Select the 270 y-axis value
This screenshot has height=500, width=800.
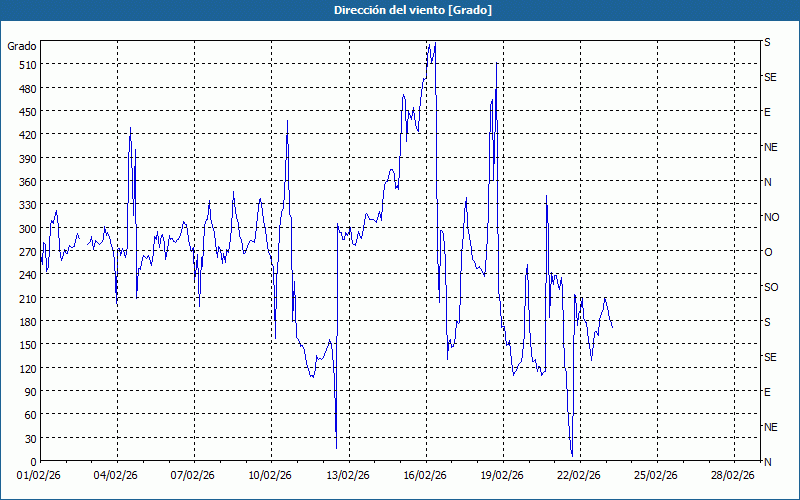tap(26, 252)
